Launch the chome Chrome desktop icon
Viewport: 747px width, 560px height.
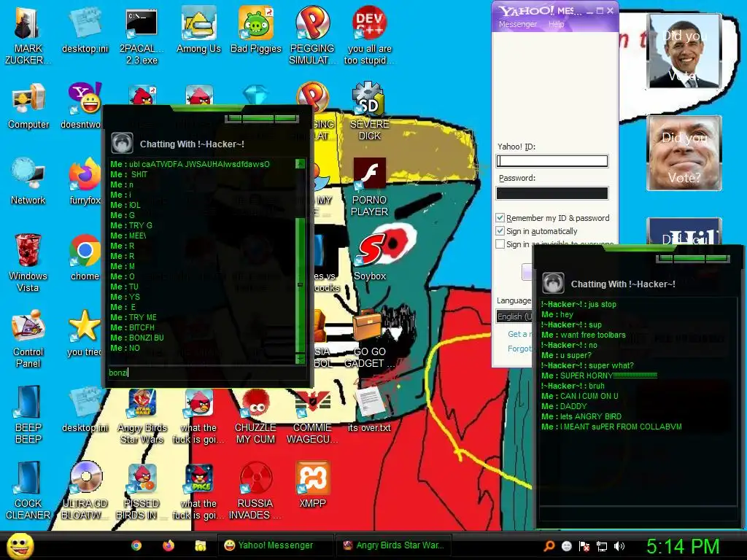pos(85,258)
